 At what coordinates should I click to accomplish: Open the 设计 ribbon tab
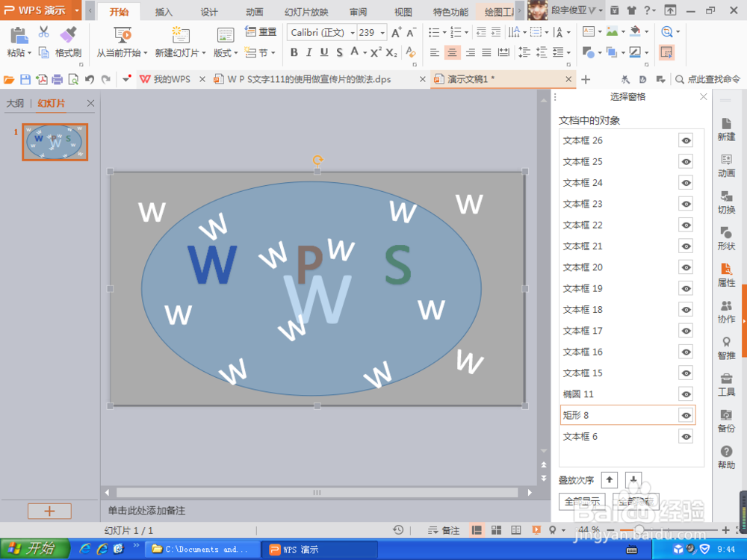208,13
